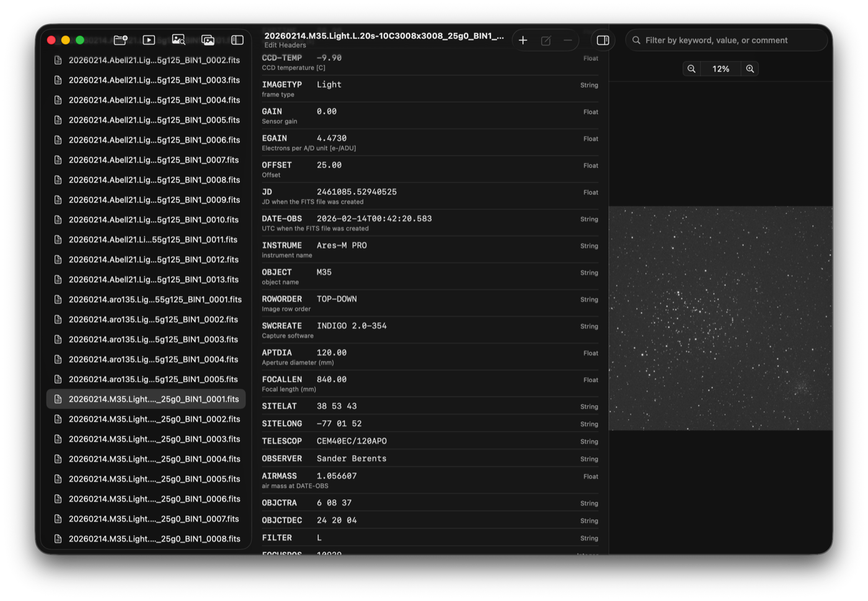Zoom in on the image preview
This screenshot has height=601, width=868.
click(750, 69)
